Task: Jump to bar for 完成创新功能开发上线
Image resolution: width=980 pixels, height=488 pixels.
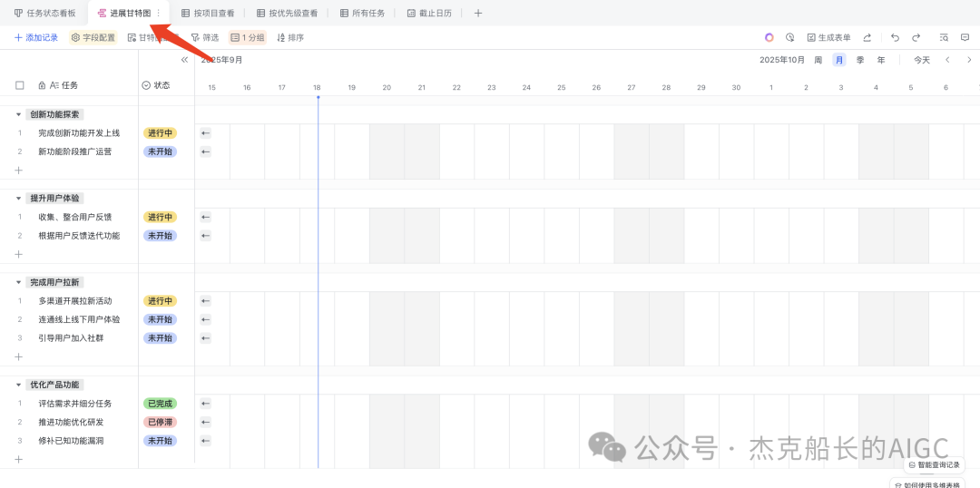Action: (x=206, y=133)
